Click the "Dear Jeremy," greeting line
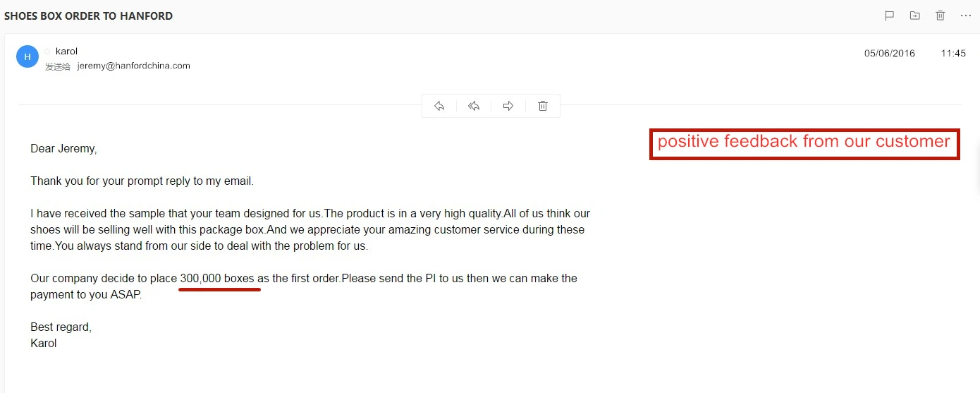This screenshot has width=980, height=393. coord(63,149)
